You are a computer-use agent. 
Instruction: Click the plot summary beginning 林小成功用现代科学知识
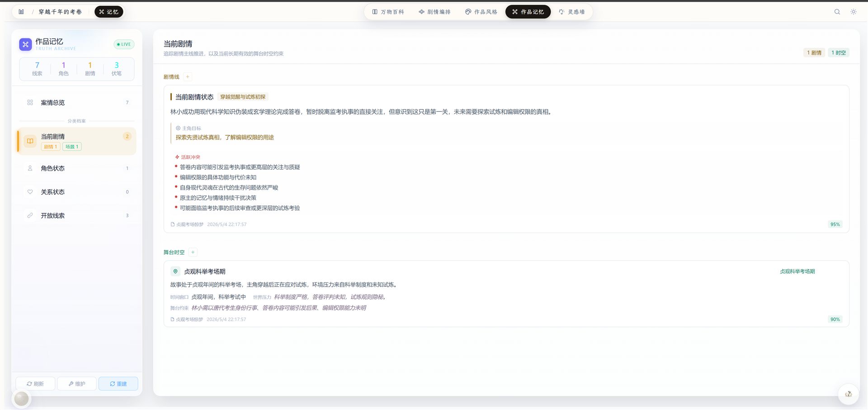click(361, 112)
